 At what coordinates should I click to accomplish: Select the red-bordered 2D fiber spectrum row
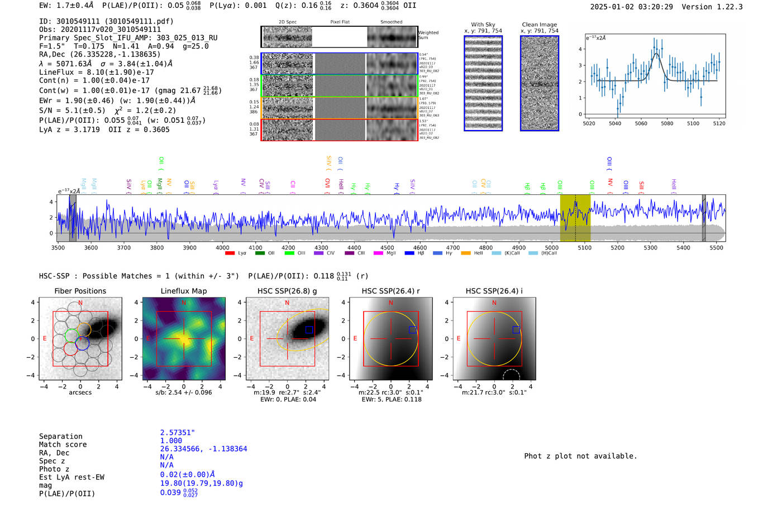[x=339, y=130]
